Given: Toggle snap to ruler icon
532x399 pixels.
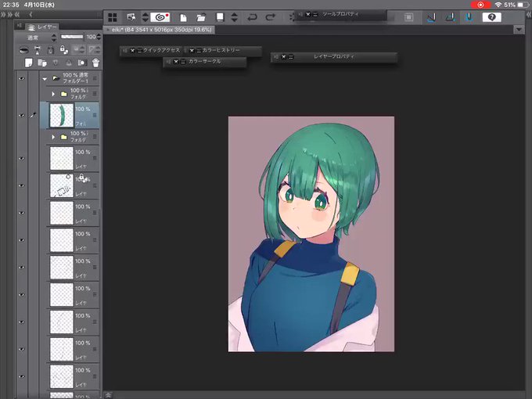Looking at the screenshot, I should pyautogui.click(x=432, y=17).
